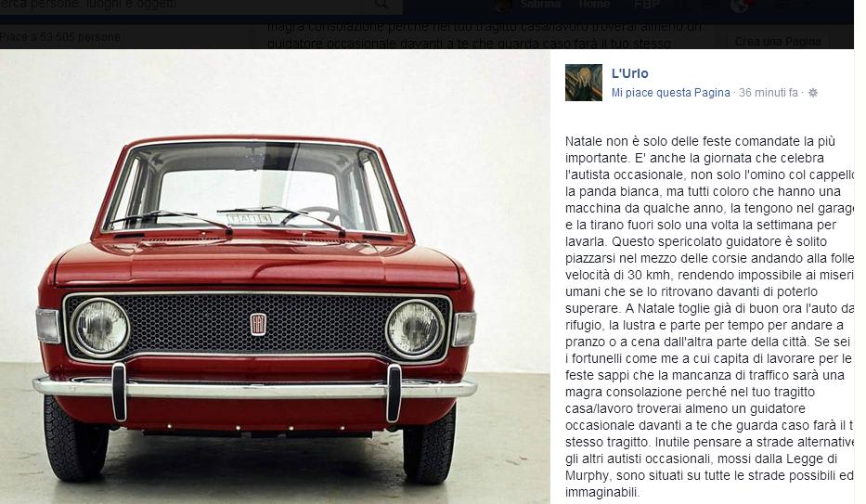Open the "36 minuti fa" timestamp
This screenshot has height=504, width=866.
coord(769,93)
